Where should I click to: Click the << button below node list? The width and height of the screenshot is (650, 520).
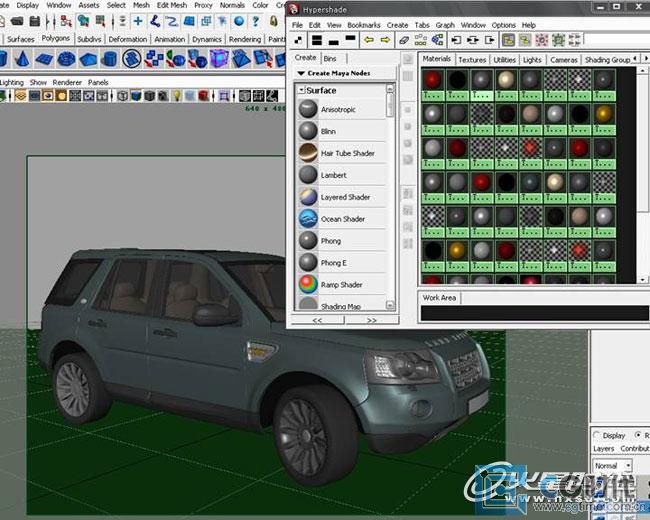[x=318, y=320]
